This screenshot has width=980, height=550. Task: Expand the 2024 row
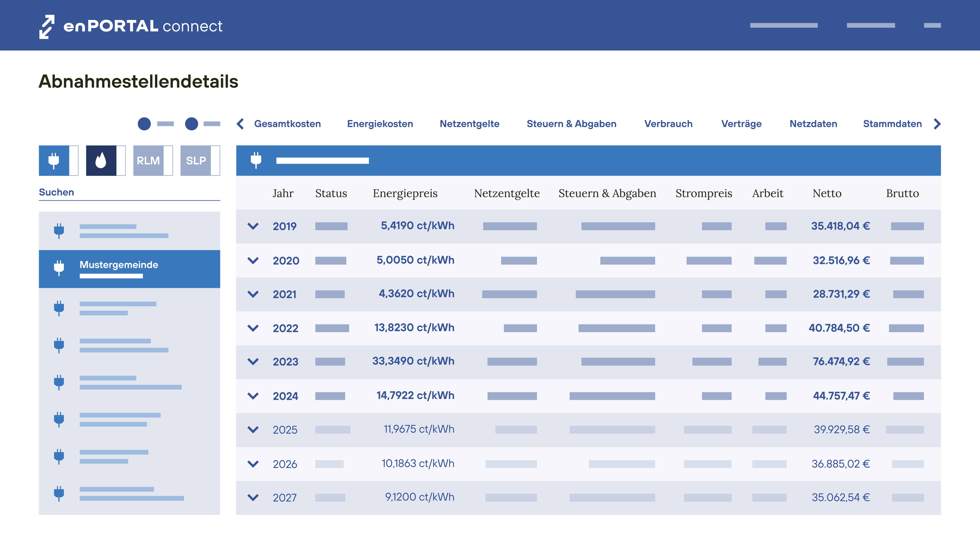(253, 396)
